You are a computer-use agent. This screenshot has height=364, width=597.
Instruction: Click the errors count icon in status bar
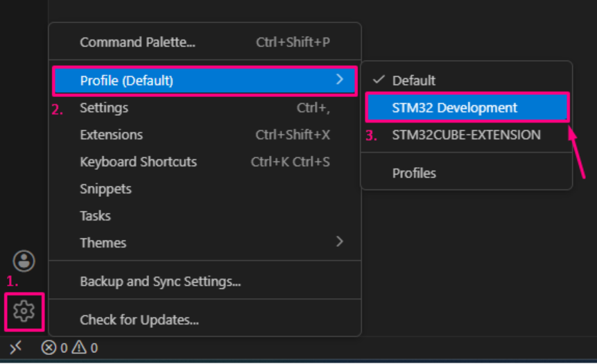point(49,348)
